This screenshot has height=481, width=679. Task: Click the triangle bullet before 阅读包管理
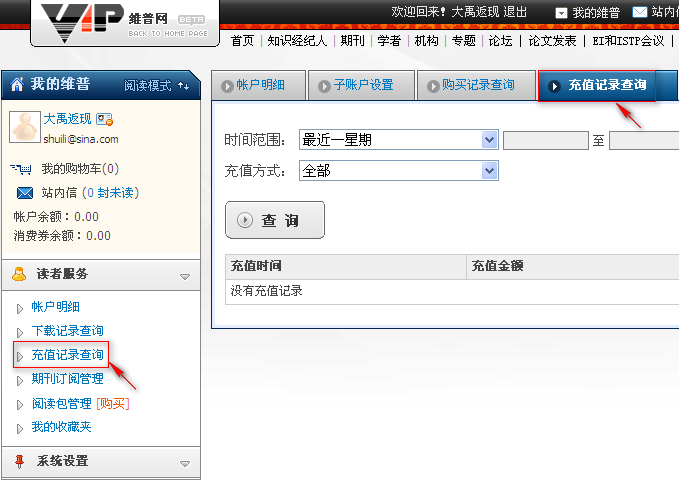(19, 405)
